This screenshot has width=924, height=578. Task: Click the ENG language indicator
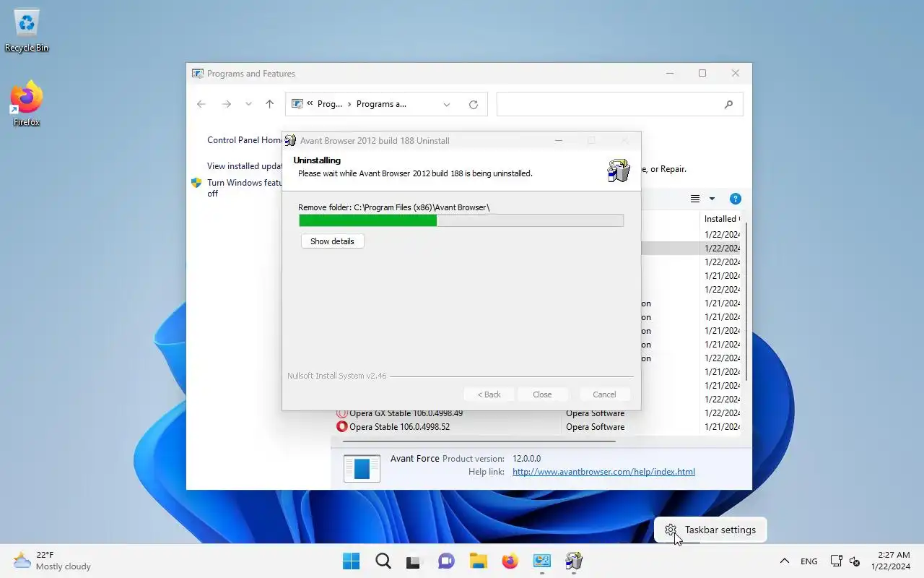click(x=809, y=561)
